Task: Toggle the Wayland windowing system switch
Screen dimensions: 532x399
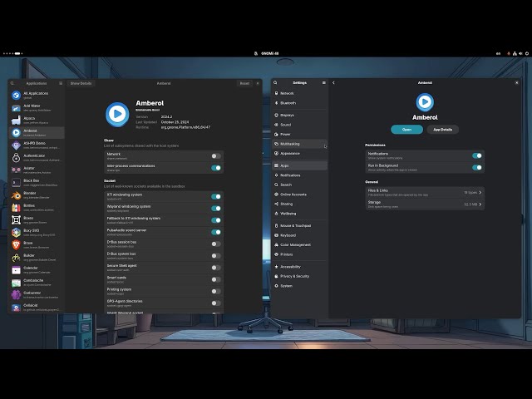Action: point(216,209)
